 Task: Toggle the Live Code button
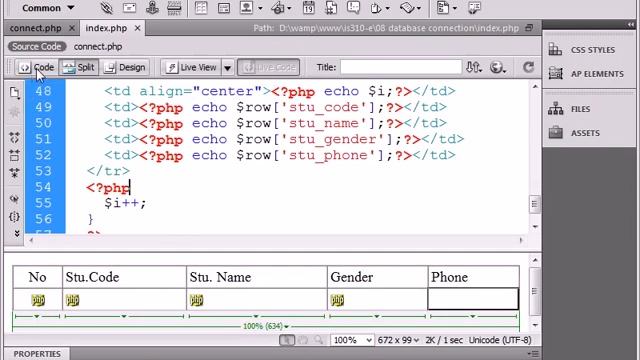(x=269, y=67)
